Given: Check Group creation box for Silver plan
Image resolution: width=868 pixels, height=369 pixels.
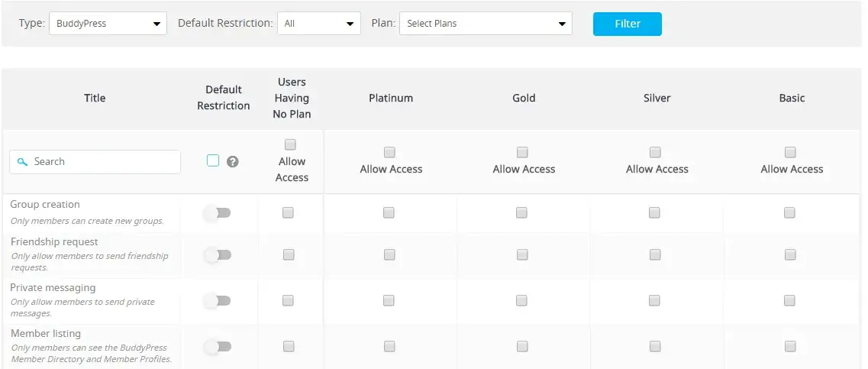Looking at the screenshot, I should (654, 213).
